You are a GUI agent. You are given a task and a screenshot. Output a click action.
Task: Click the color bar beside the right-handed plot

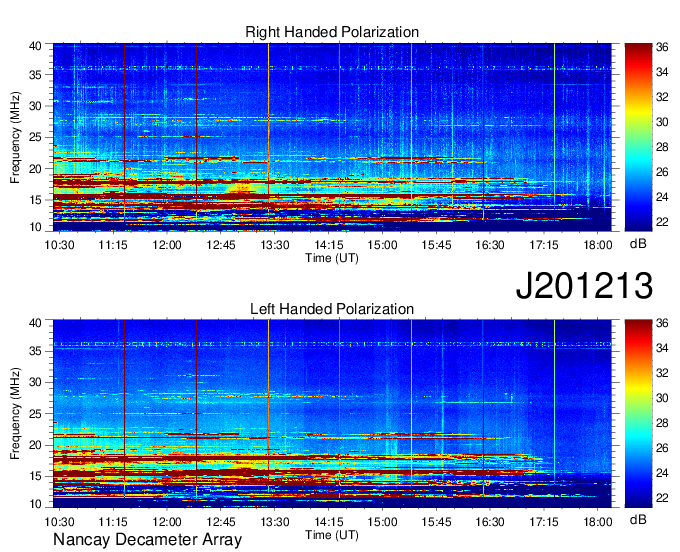click(638, 137)
